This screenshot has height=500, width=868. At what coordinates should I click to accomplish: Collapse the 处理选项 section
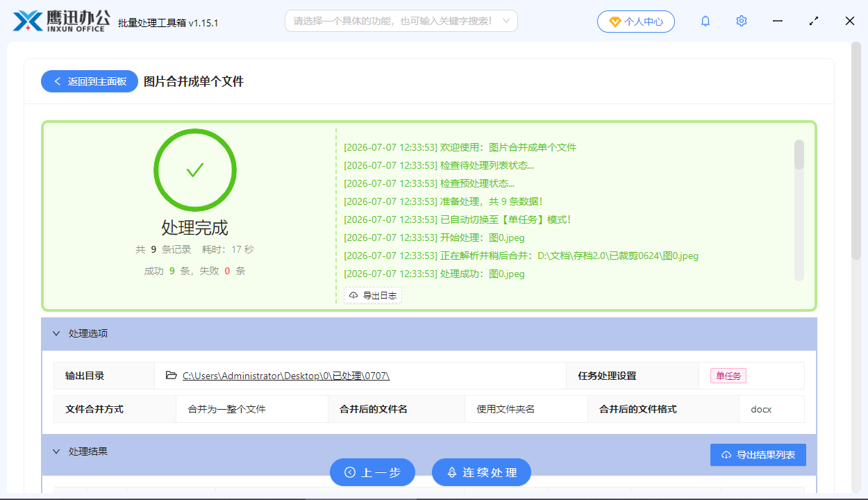[x=57, y=333]
